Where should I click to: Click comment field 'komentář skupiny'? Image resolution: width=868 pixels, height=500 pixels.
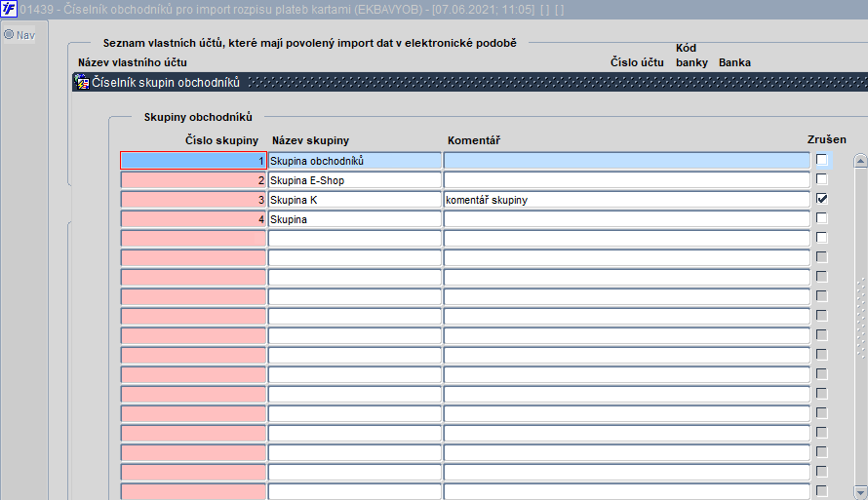pyautogui.click(x=627, y=200)
